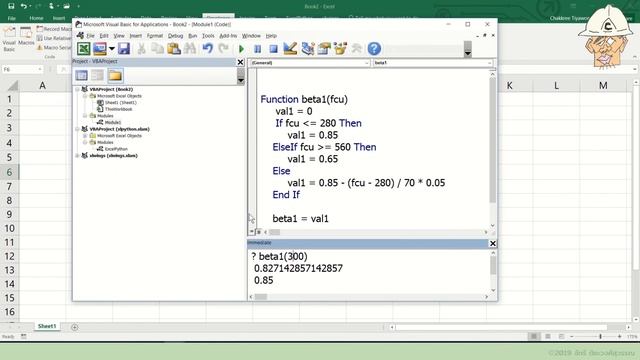Click View Code icon in Project pane
This screenshot has width=640, height=360.
81,75
